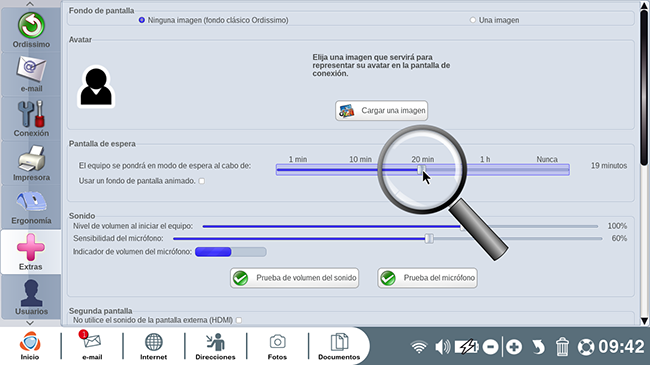Click scrollbar down arrow
Screen dimensions: 650x365
coord(644,321)
